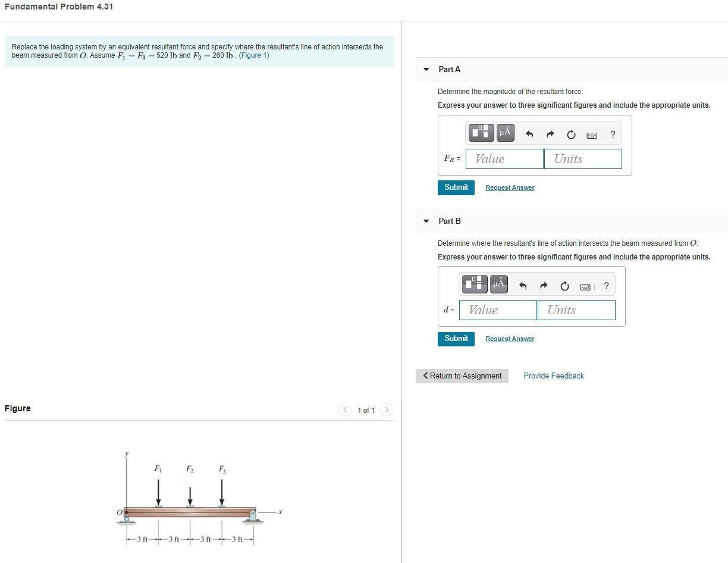Submit the Part A answer
728x563 pixels.
pos(456,187)
